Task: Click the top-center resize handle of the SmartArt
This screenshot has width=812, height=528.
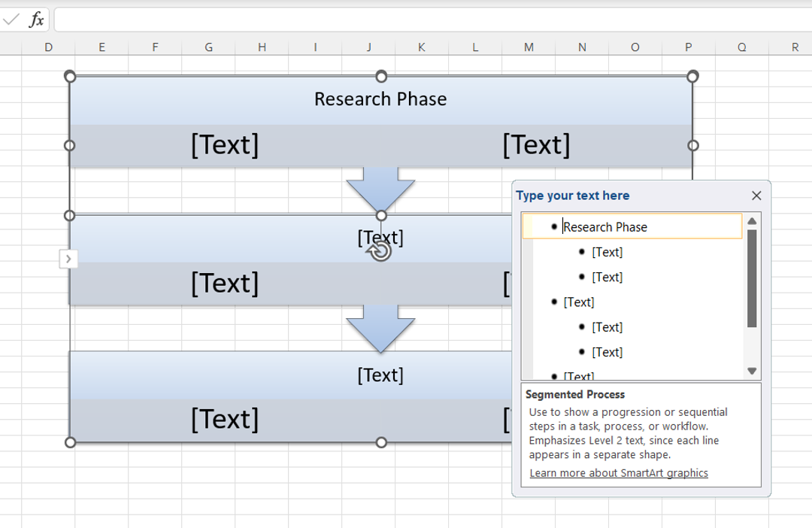Action: click(382, 76)
